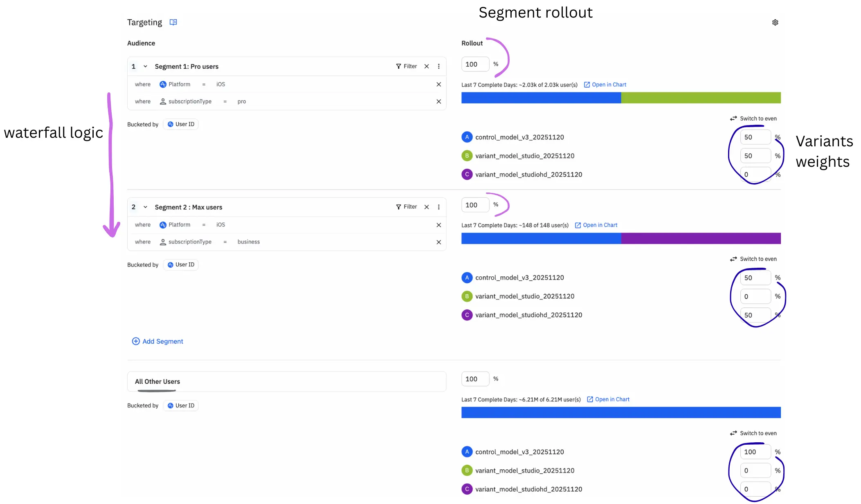This screenshot has height=504, width=861.
Task: Switch Segment 2 variants to even split
Action: click(x=753, y=259)
